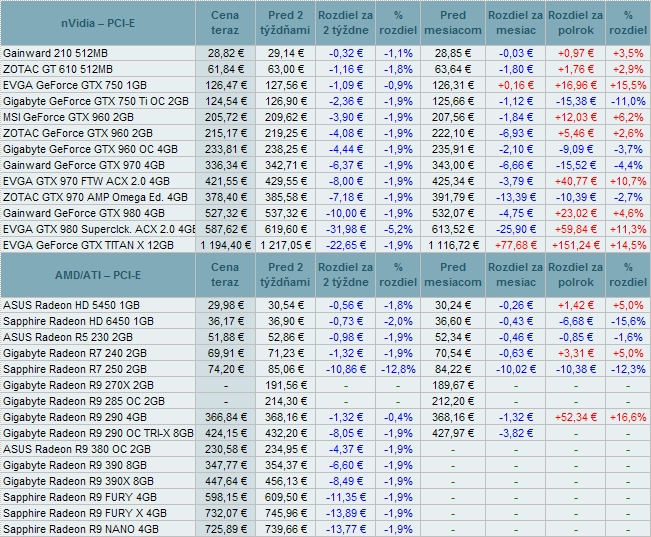Select the -3,82 € monthly difference
This screenshot has width=651, height=537.
516,433
